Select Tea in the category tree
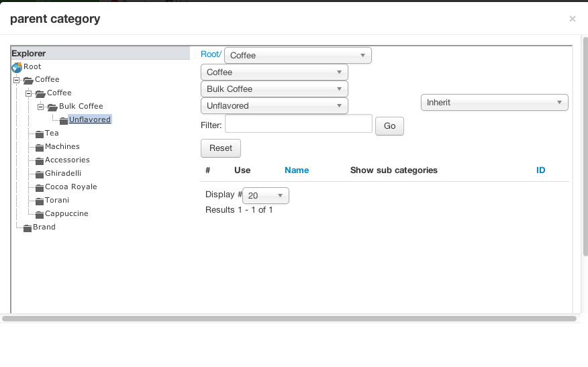 (52, 133)
